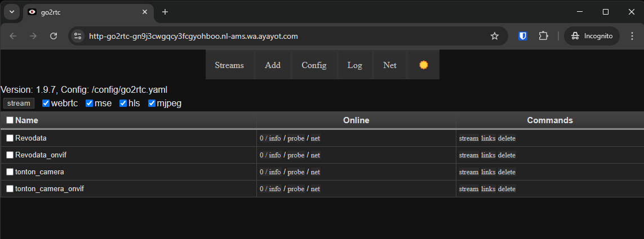Open a new browser tab

[x=165, y=12]
